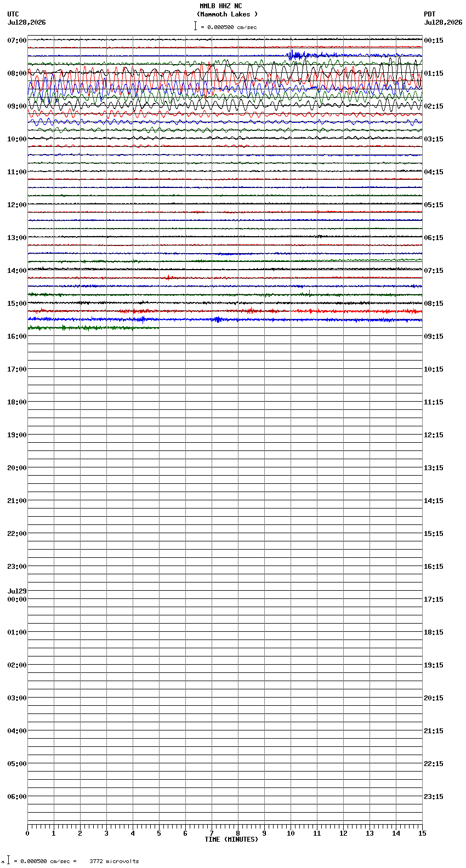Select the 06:15 PDT time label
The height and width of the screenshot is (868, 466).
pyautogui.click(x=434, y=238)
